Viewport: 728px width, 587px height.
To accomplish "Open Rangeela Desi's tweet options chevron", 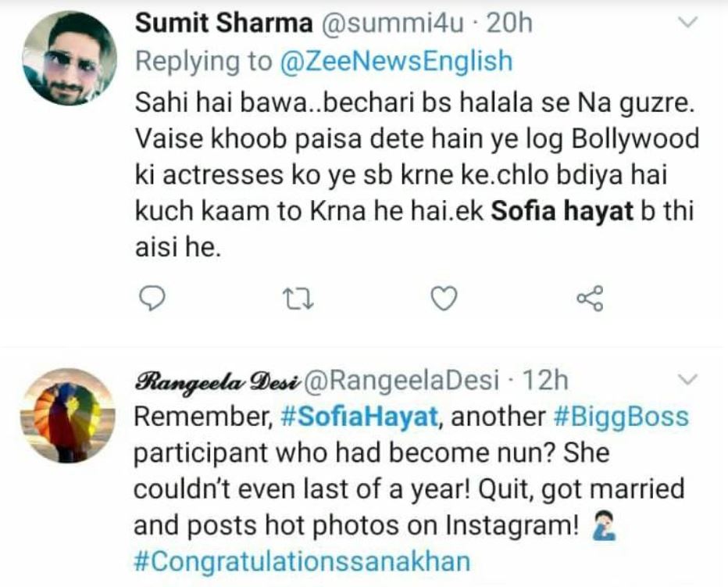I will pos(685,381).
